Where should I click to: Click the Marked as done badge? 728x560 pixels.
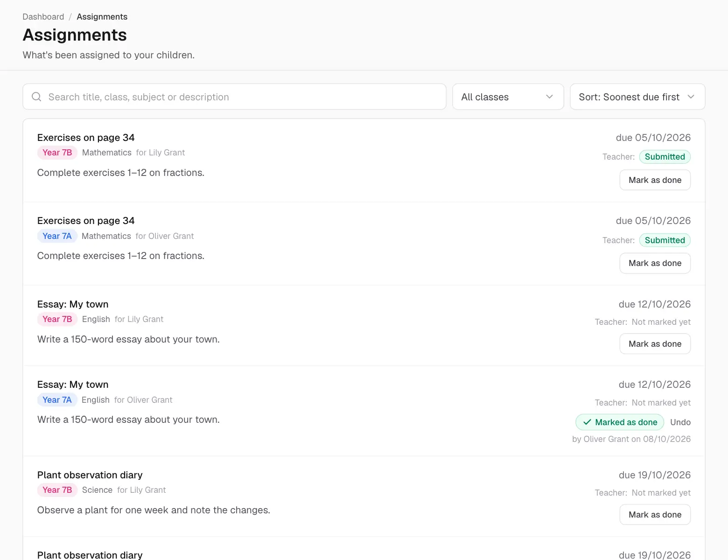point(620,422)
